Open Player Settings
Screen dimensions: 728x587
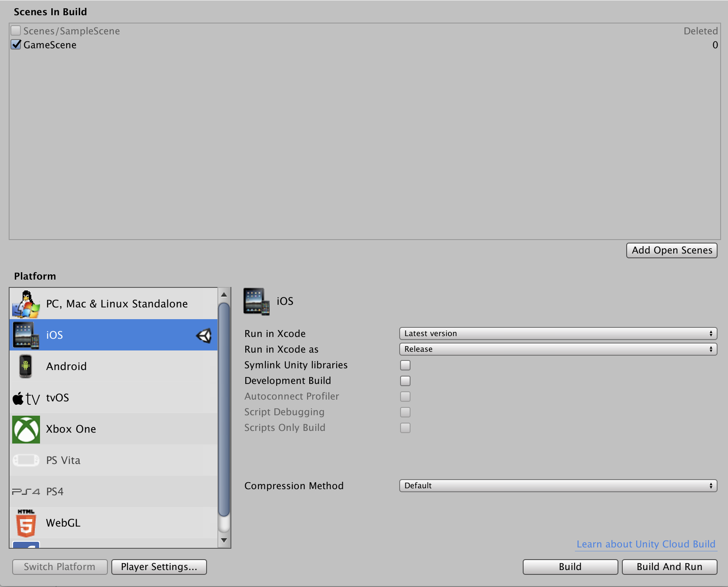[159, 567]
